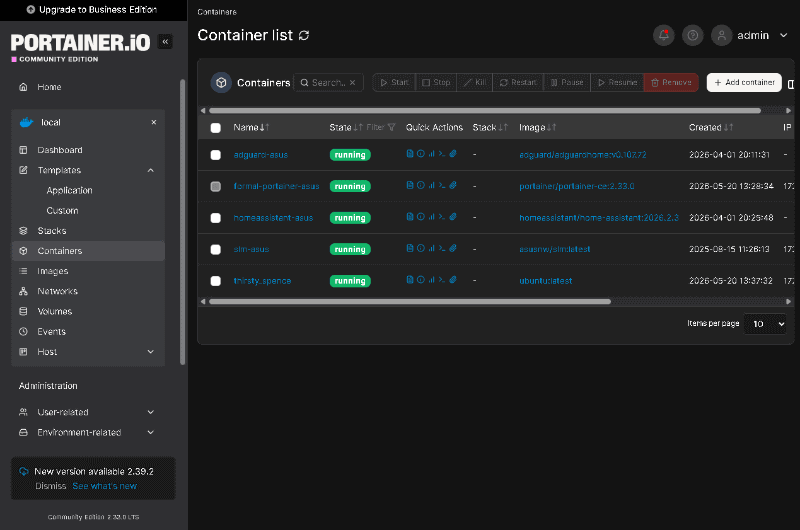The width and height of the screenshot is (800, 530).
Task: Expand the Host section chevron
Action: click(x=151, y=351)
